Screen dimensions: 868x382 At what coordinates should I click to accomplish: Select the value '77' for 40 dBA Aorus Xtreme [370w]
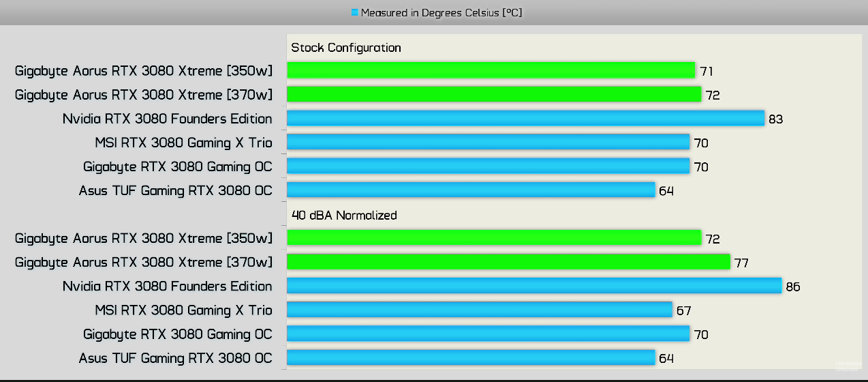[741, 263]
